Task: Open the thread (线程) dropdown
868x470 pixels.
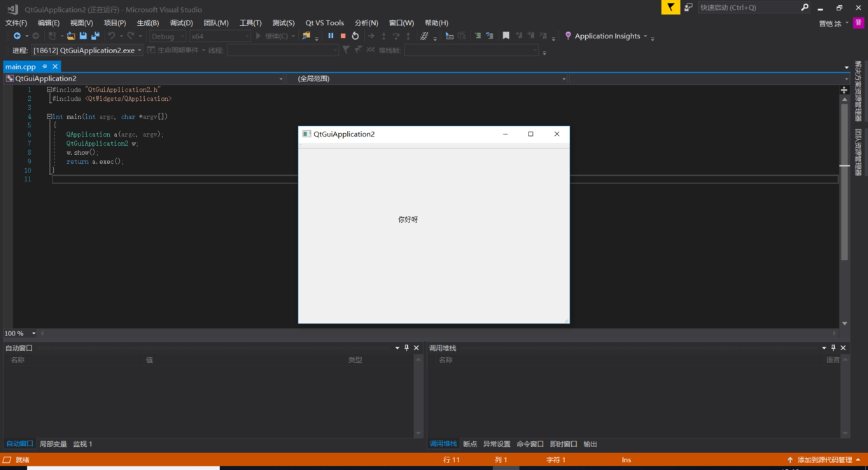Action: coord(282,50)
